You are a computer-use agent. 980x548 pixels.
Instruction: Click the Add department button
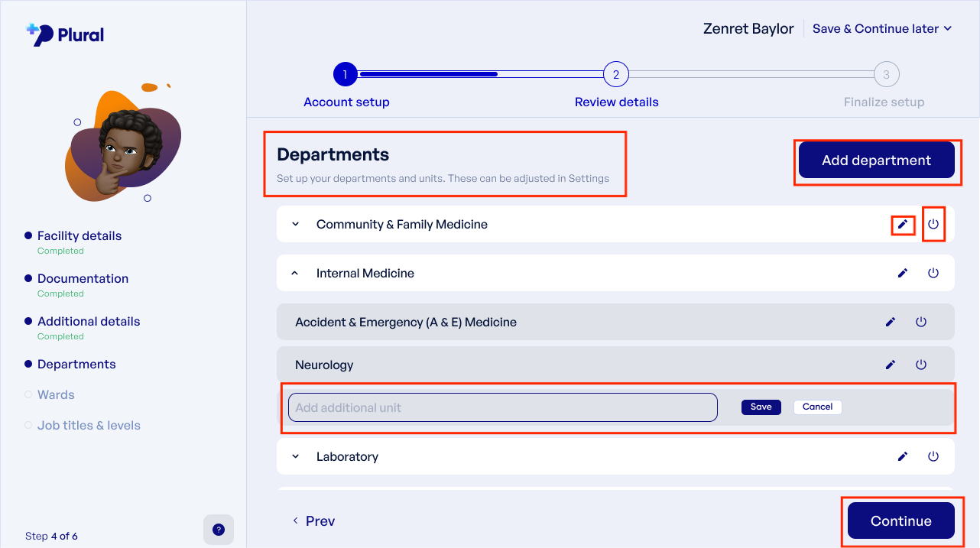[877, 161]
